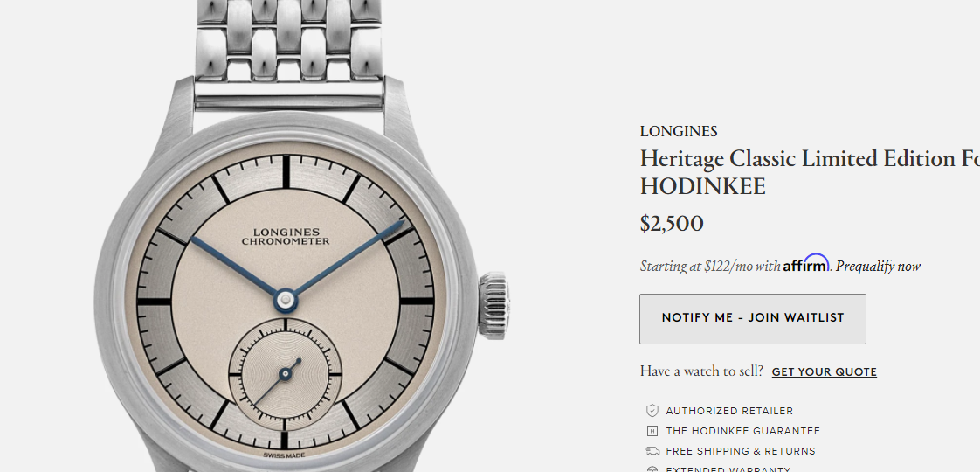980x472 pixels.
Task: Follow the Prequalify now link
Action: [x=878, y=266]
